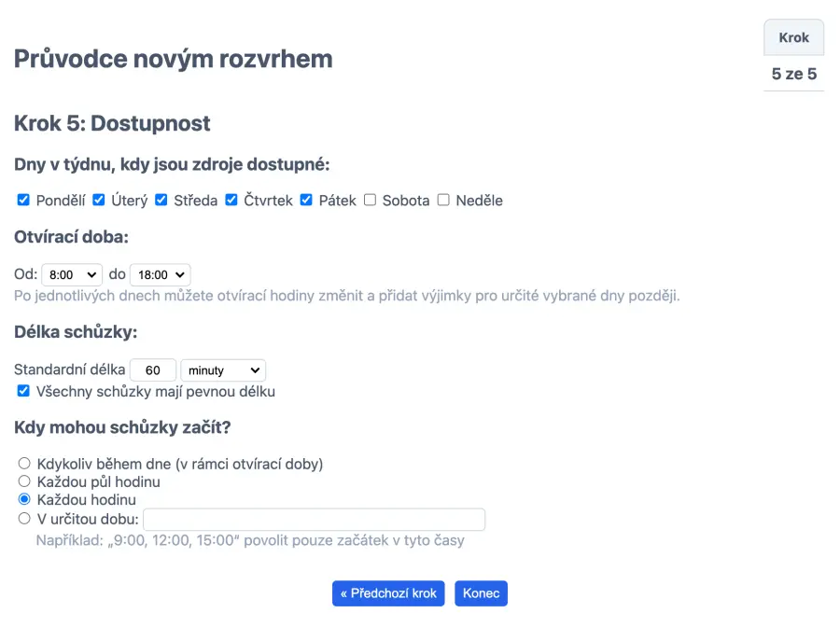Uncheck the Pondělí checkbox
The image size is (840, 627).
(24, 200)
